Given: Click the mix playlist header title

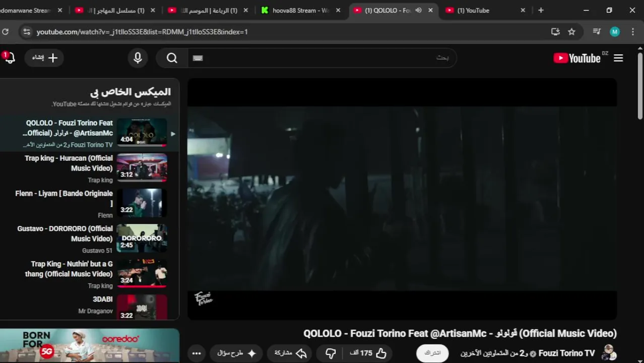Looking at the screenshot, I should 131,92.
